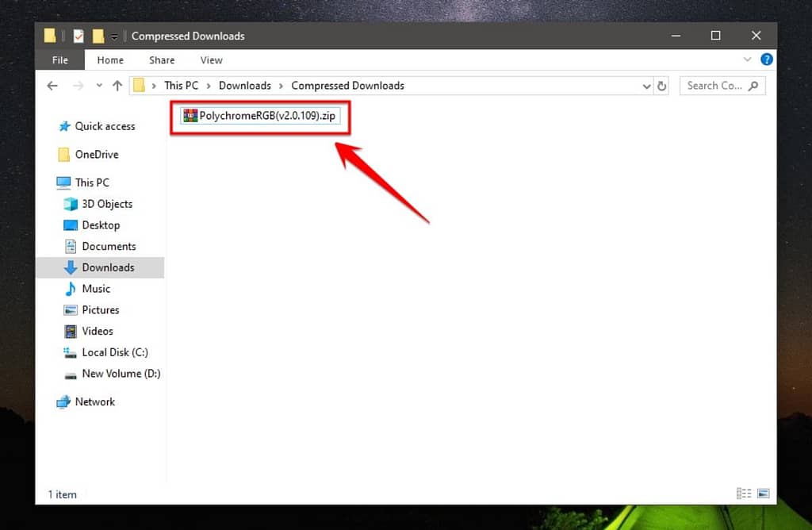Click the Network icon in sidebar

[x=63, y=401]
